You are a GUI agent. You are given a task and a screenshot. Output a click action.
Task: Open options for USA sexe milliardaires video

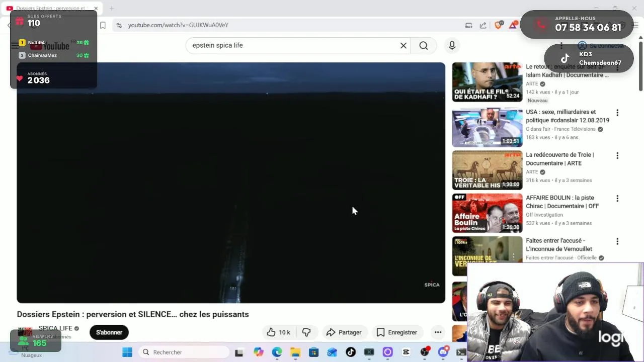click(x=617, y=113)
